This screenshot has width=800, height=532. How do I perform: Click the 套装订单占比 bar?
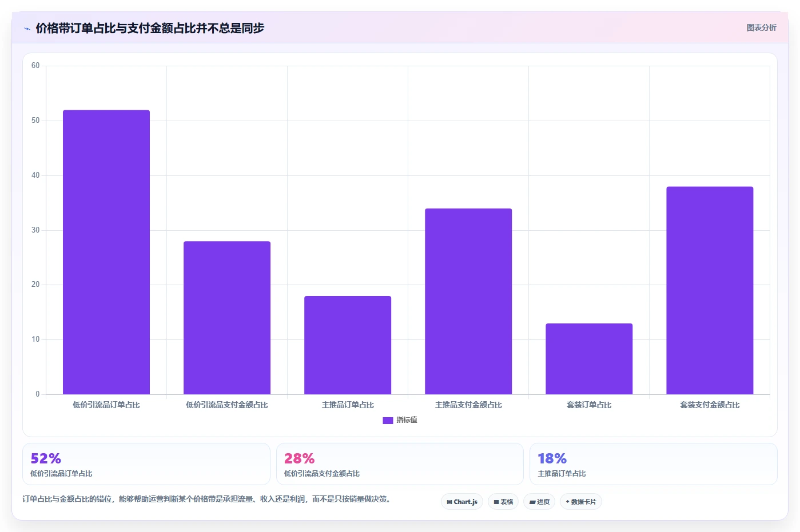[589, 359]
